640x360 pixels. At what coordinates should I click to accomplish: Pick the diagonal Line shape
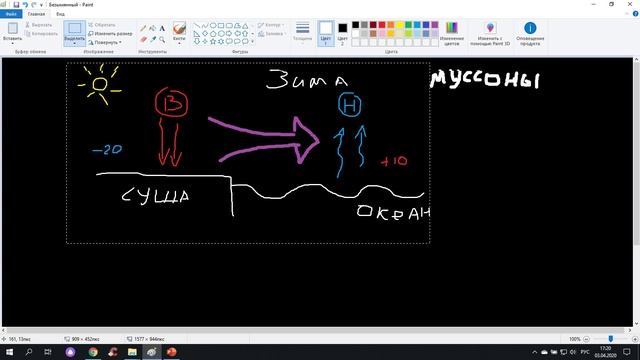[197, 25]
